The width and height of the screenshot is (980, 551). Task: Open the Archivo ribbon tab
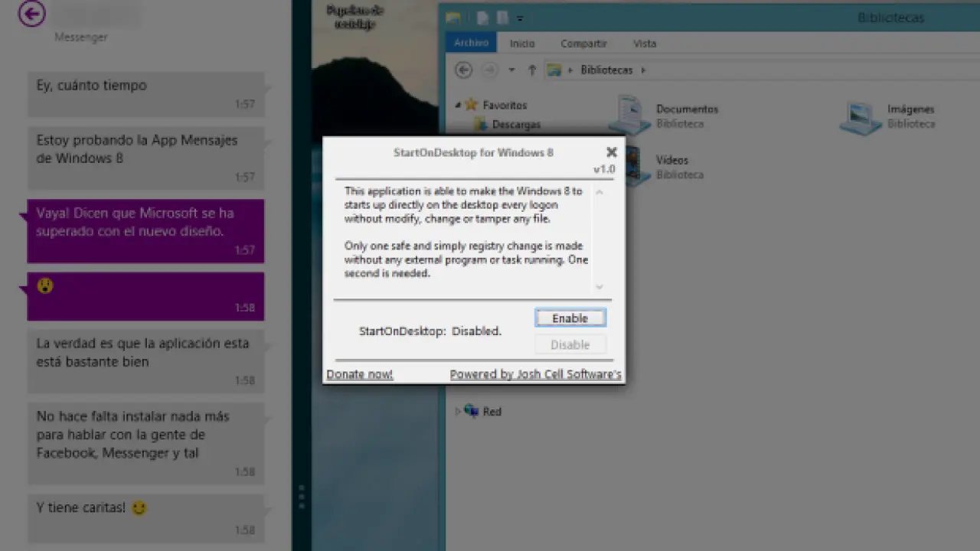click(x=471, y=44)
